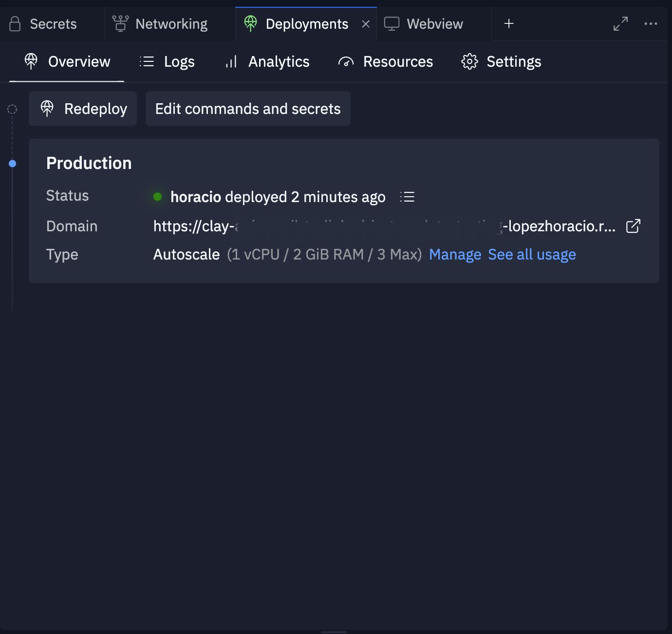Open the Webview tab

point(424,24)
